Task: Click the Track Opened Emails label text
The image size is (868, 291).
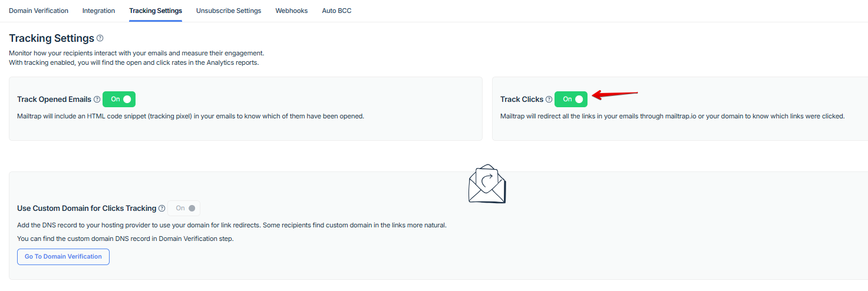Action: (x=54, y=100)
